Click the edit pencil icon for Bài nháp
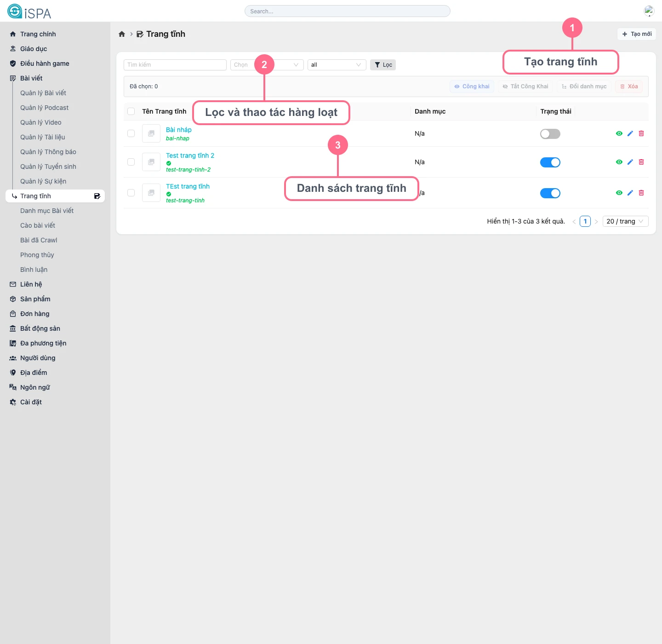This screenshot has height=644, width=662. 630,133
